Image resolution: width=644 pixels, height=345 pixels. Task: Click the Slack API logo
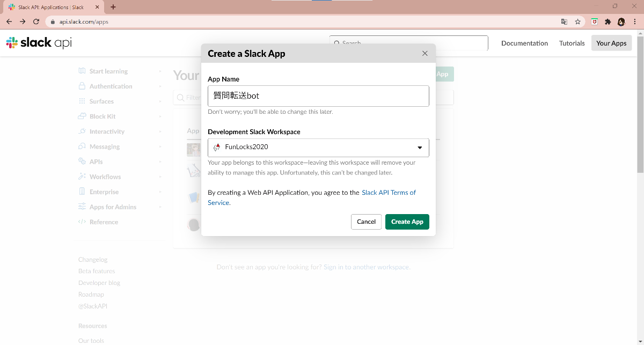coord(39,43)
